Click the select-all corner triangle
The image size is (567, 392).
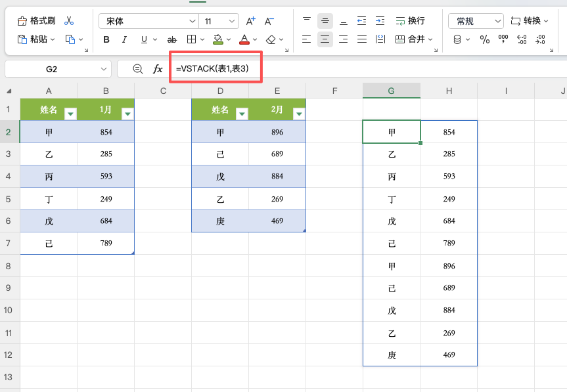pos(9,91)
